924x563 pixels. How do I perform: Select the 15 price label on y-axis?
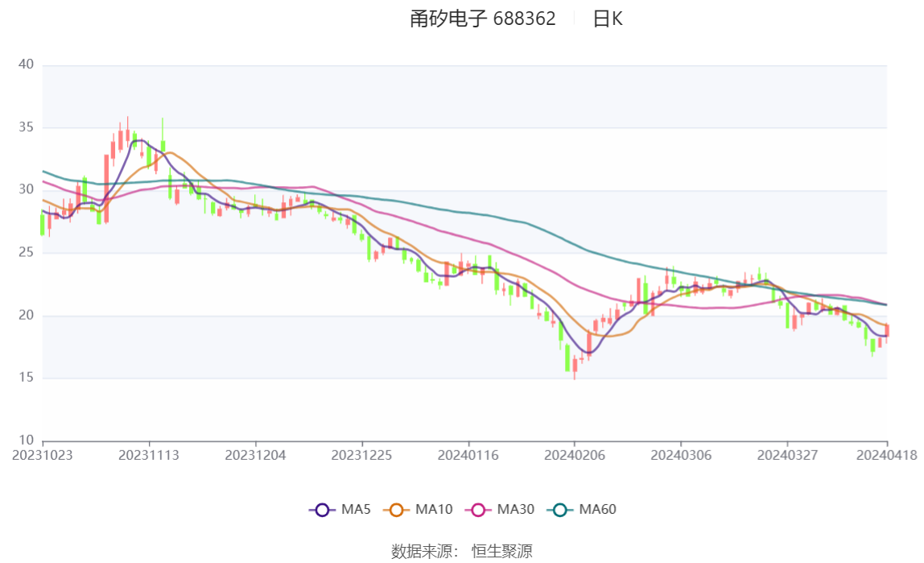pyautogui.click(x=25, y=378)
